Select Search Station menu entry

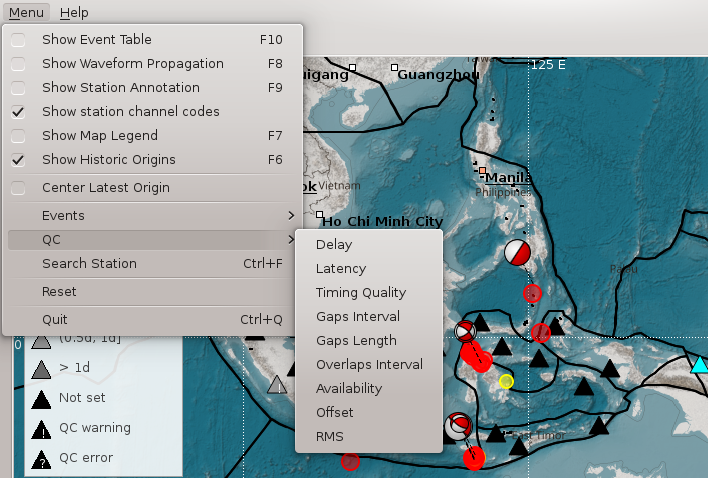click(x=89, y=264)
